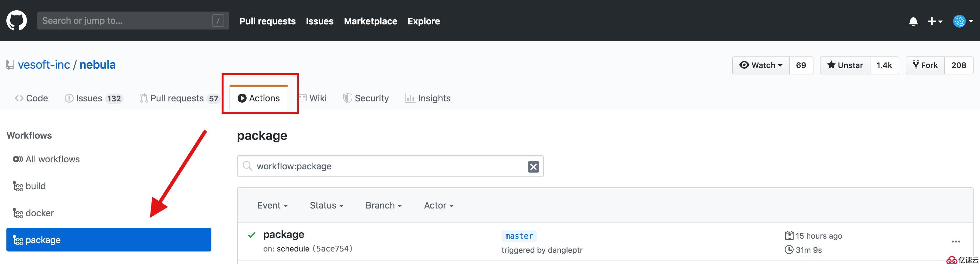
Task: Select the docker workflow
Action: pos(34,213)
